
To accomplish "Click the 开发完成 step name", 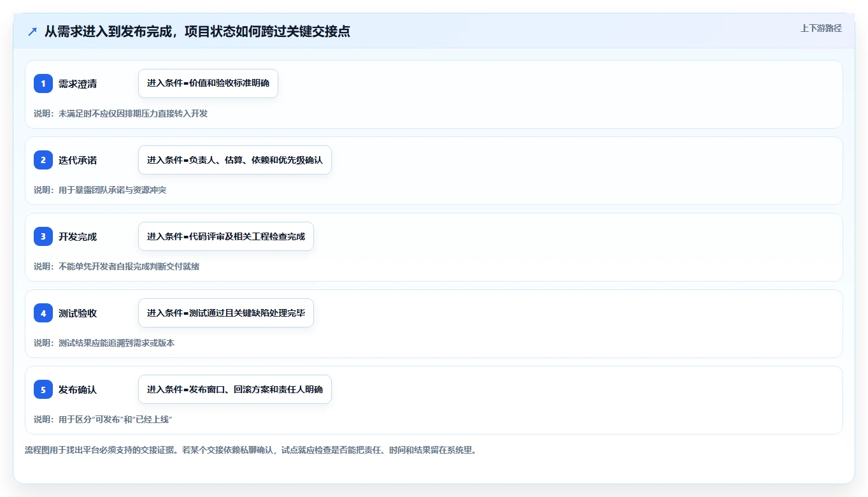I will point(78,236).
